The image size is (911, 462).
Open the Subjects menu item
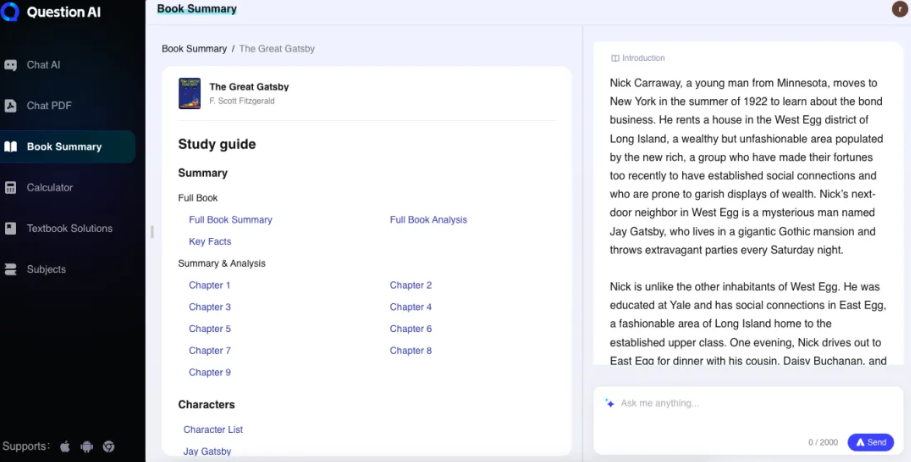(46, 270)
